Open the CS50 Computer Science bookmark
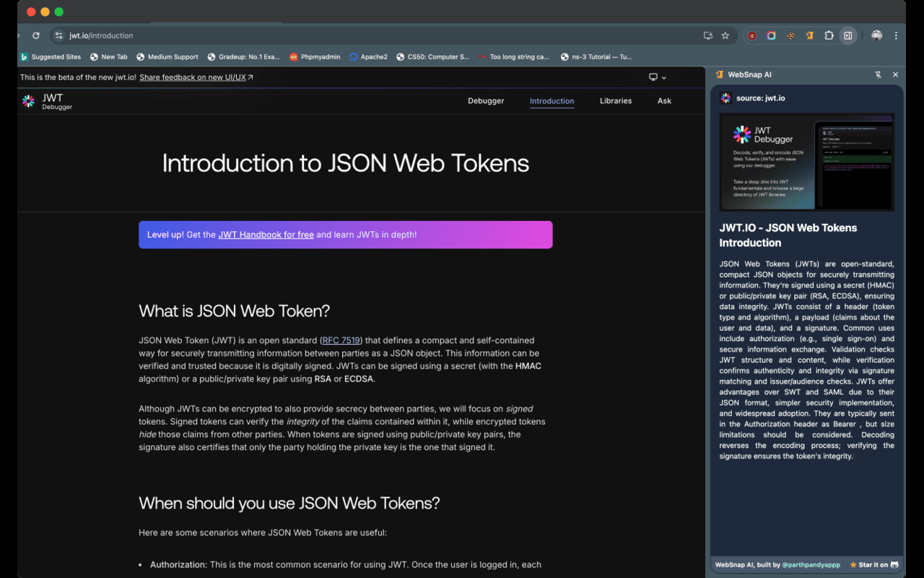Screen dimensions: 924x578 [x=432, y=56]
